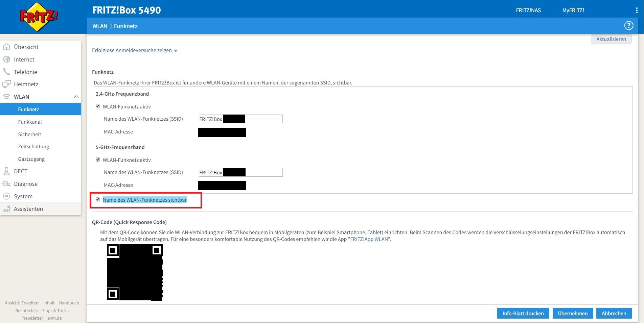Click the Abbrechen button

(614, 313)
